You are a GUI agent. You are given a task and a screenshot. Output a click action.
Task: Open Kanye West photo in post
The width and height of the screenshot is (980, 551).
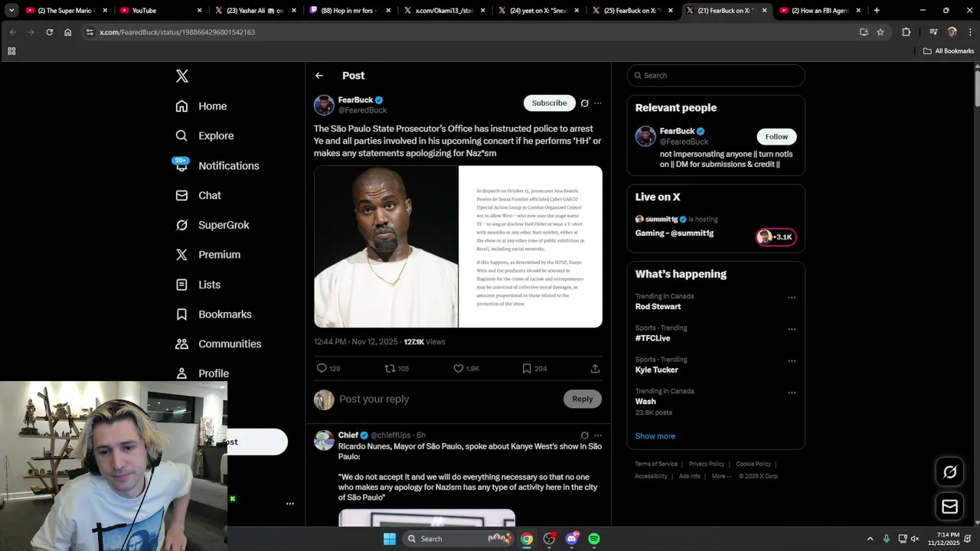(x=386, y=246)
